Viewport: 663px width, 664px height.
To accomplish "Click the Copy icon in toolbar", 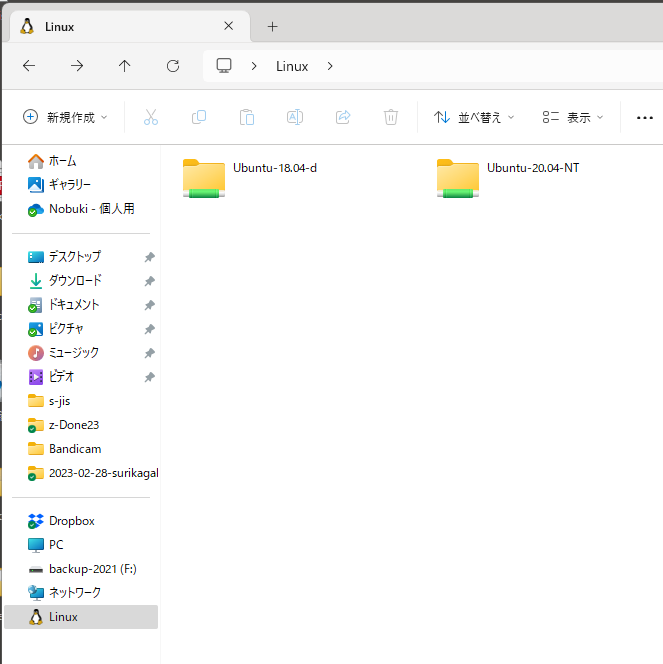I will 199,117.
